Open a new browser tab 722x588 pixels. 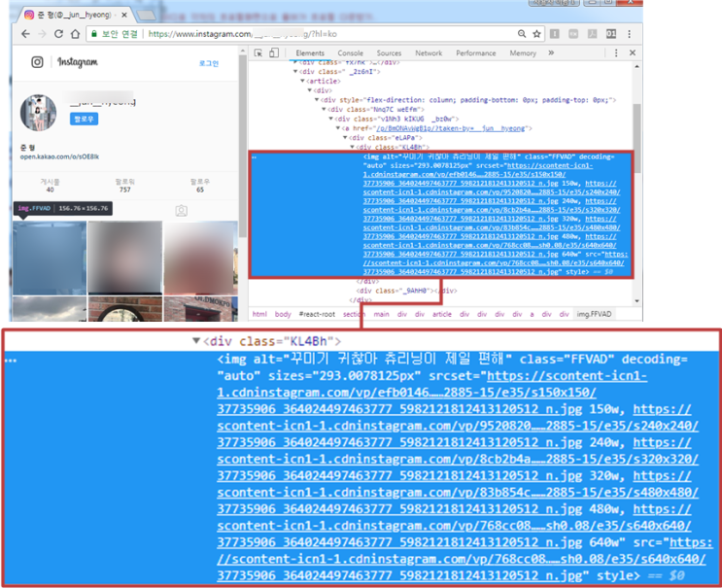[147, 16]
